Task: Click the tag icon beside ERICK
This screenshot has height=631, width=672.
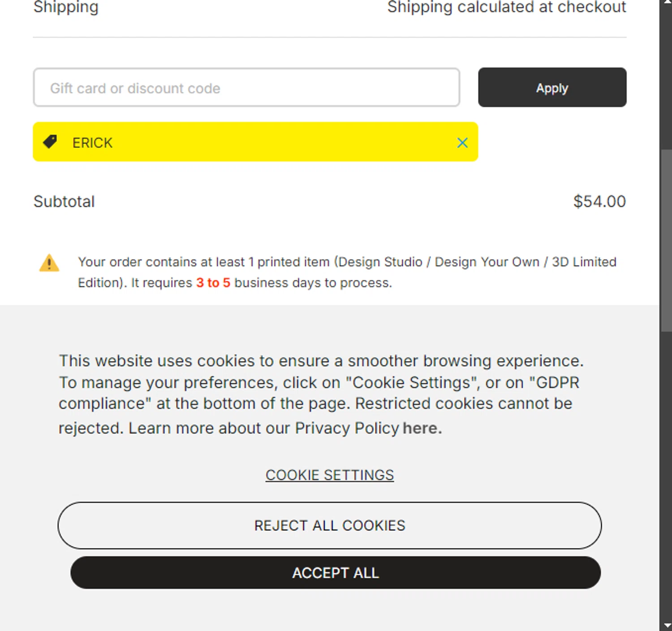Action: (50, 142)
